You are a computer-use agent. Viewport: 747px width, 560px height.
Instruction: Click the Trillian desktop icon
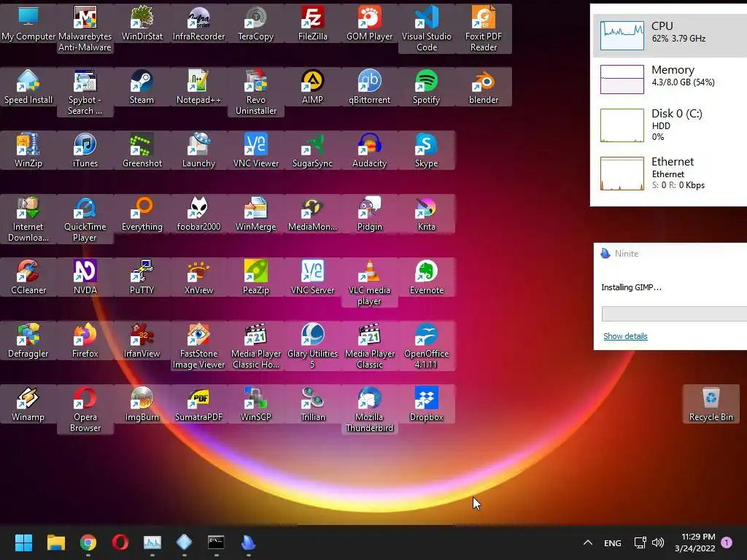tap(312, 403)
